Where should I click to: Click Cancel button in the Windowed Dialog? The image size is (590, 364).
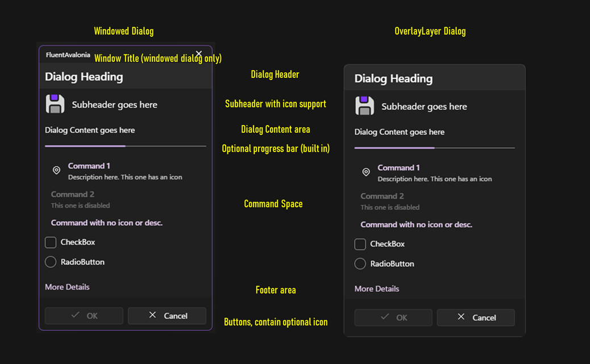pos(167,316)
